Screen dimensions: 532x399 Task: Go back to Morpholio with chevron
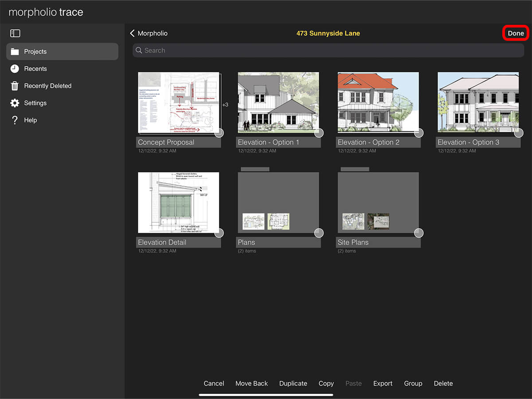pos(132,33)
